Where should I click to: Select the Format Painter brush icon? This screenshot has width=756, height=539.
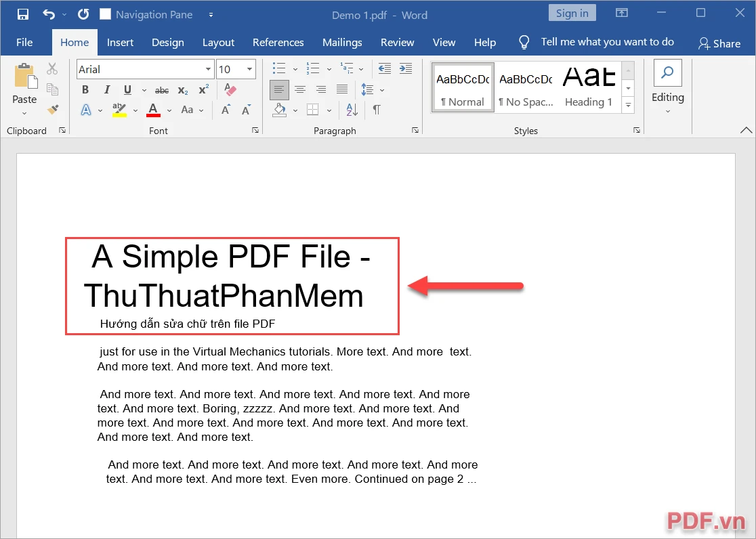tap(53, 110)
